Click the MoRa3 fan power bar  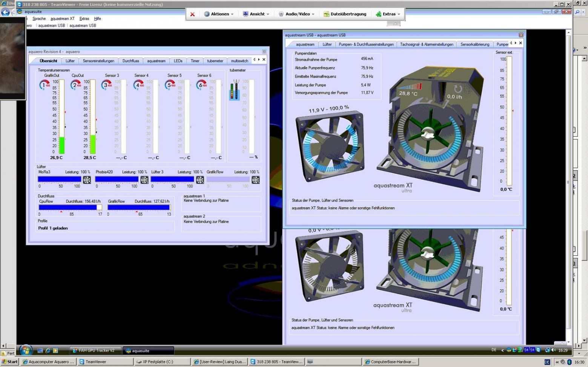coord(60,179)
